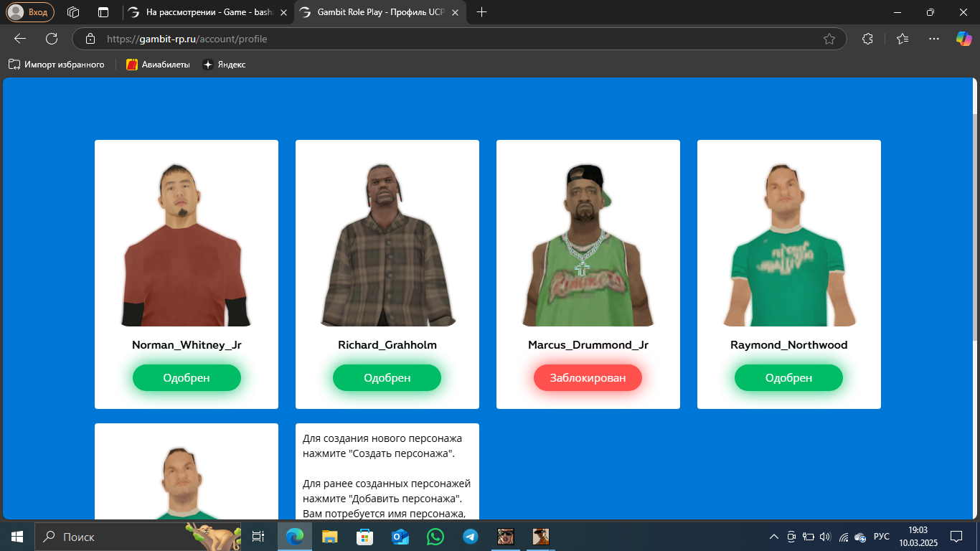Click Одобрен under Norman_Whitney_Jr
The image size is (980, 551).
(x=187, y=378)
